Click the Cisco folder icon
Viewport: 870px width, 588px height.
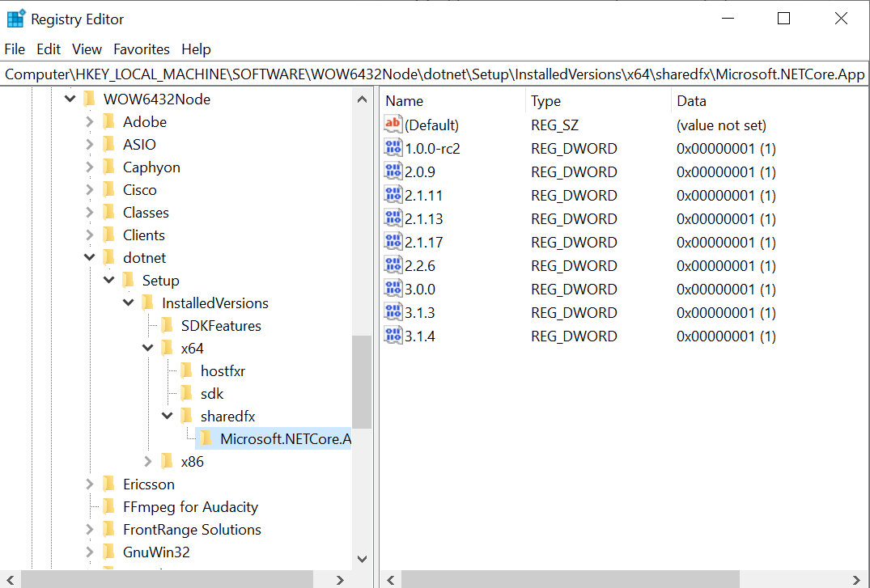coord(108,190)
